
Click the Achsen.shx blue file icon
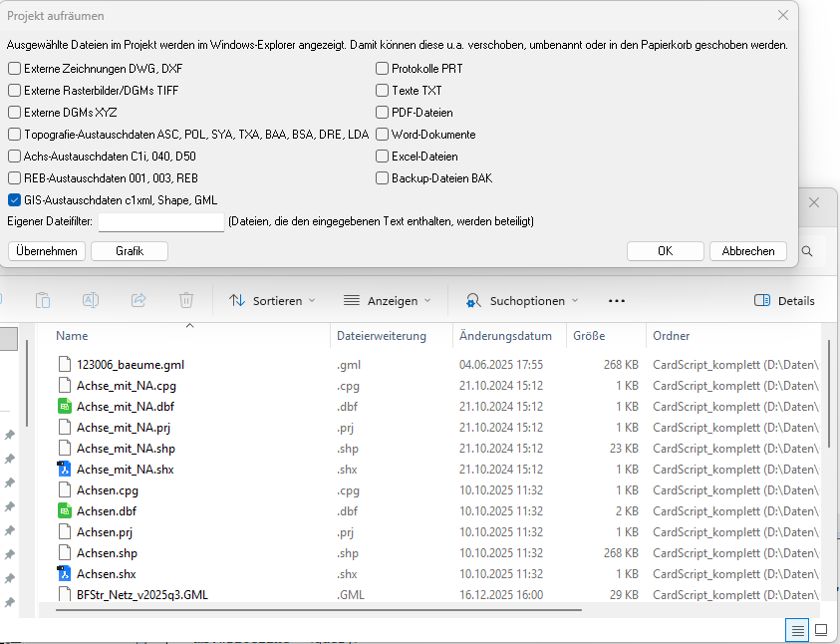pyautogui.click(x=65, y=574)
